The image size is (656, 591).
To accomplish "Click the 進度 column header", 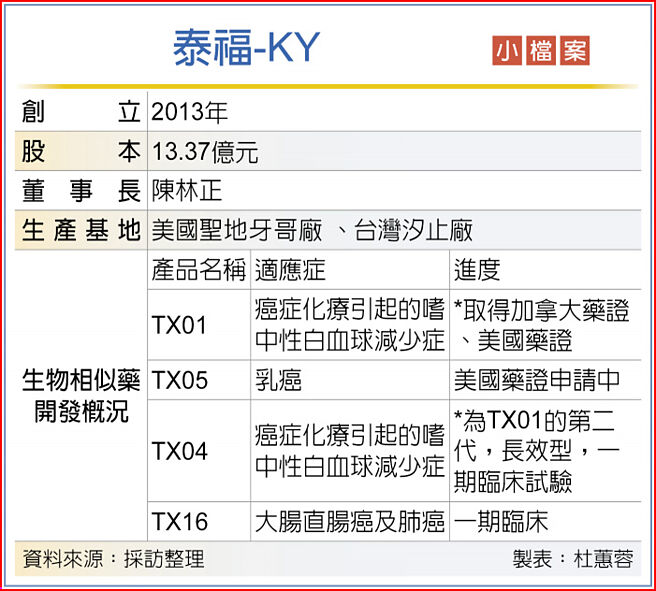I will click(x=477, y=270).
